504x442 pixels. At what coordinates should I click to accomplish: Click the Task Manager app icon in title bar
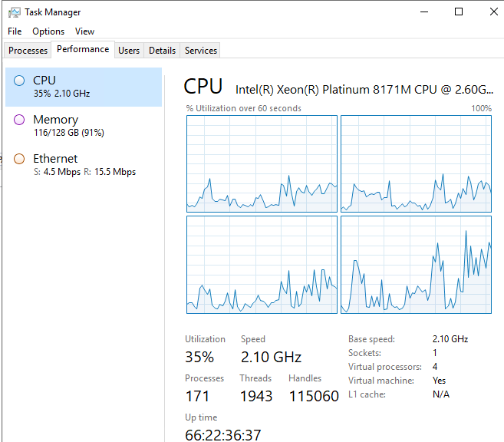[14, 12]
